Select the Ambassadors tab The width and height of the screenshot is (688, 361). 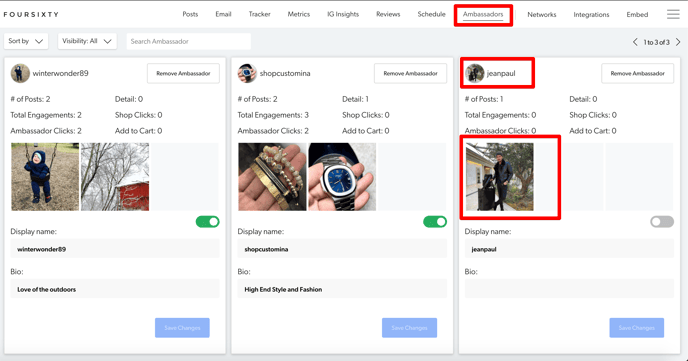[483, 14]
